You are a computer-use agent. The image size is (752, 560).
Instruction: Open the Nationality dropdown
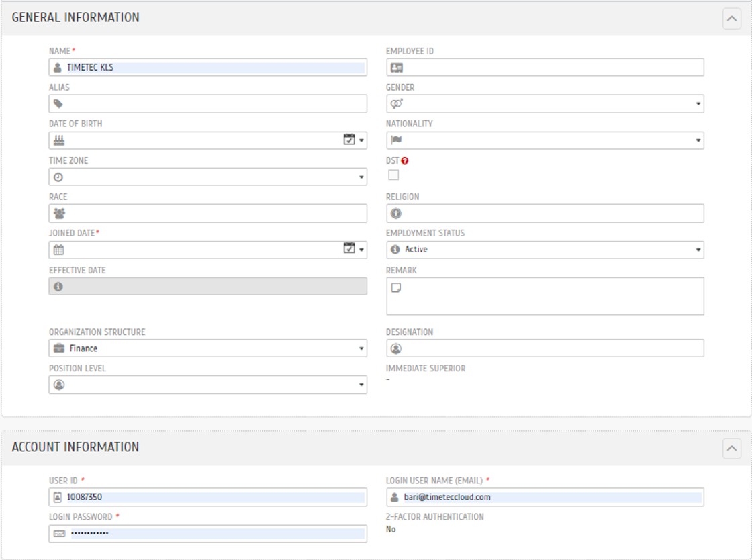pos(545,140)
